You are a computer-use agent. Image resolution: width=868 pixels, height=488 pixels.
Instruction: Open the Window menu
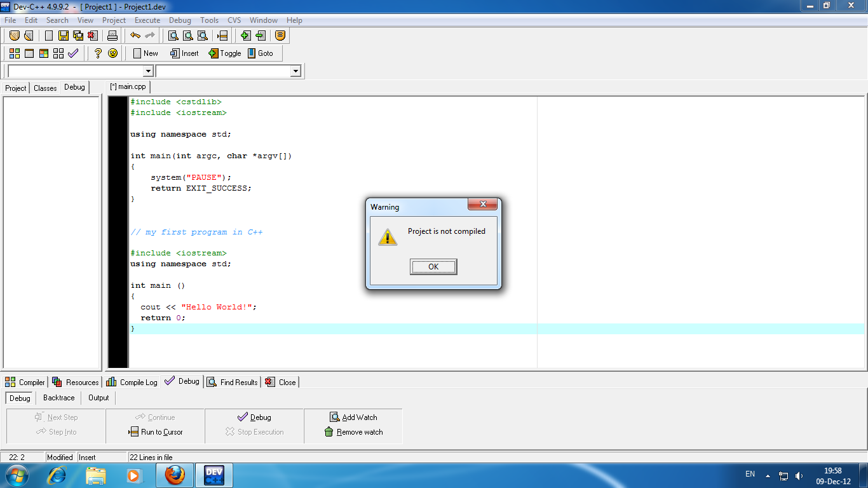point(264,20)
